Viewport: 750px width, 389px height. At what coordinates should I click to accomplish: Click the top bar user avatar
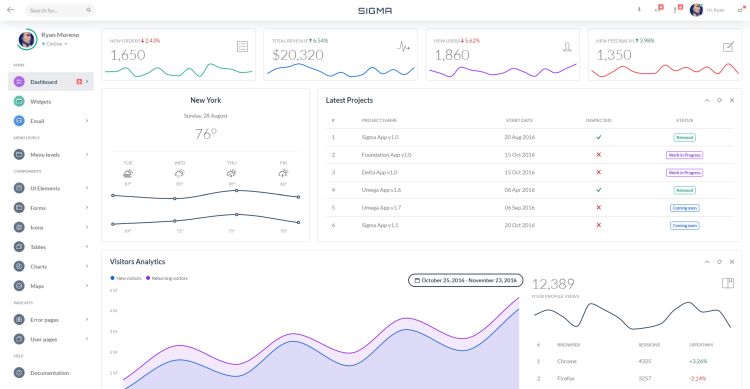696,10
